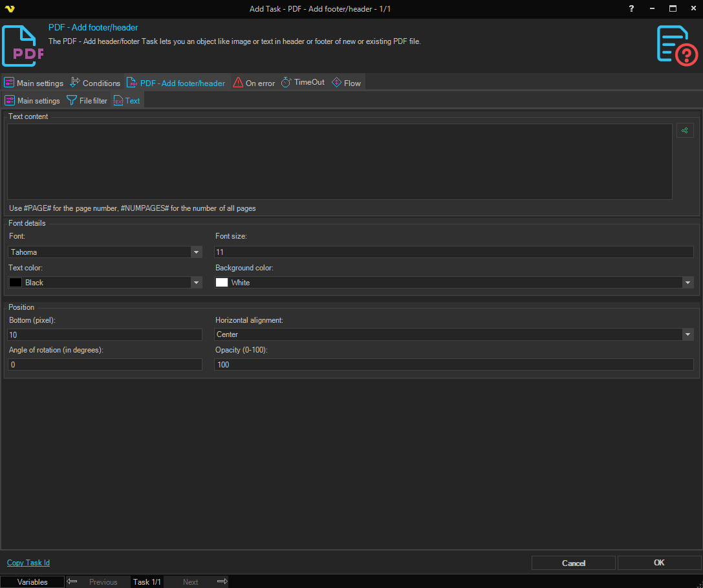Click inside the Text content box

click(340, 162)
